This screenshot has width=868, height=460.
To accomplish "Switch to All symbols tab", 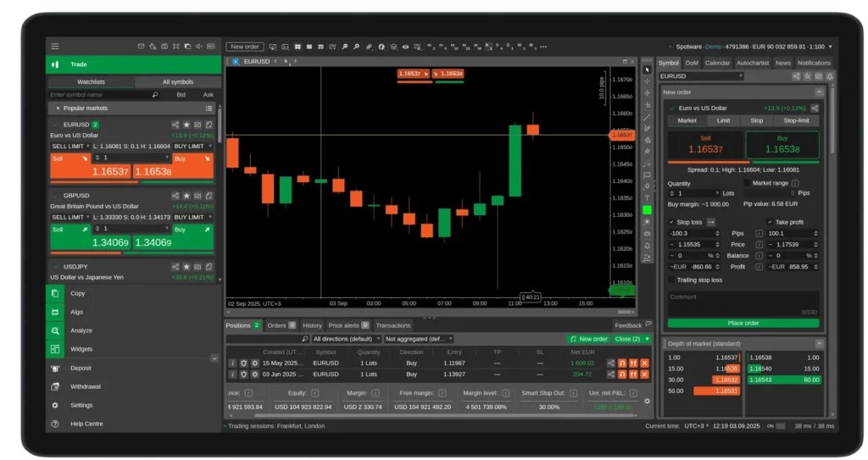I will pyautogui.click(x=178, y=82).
